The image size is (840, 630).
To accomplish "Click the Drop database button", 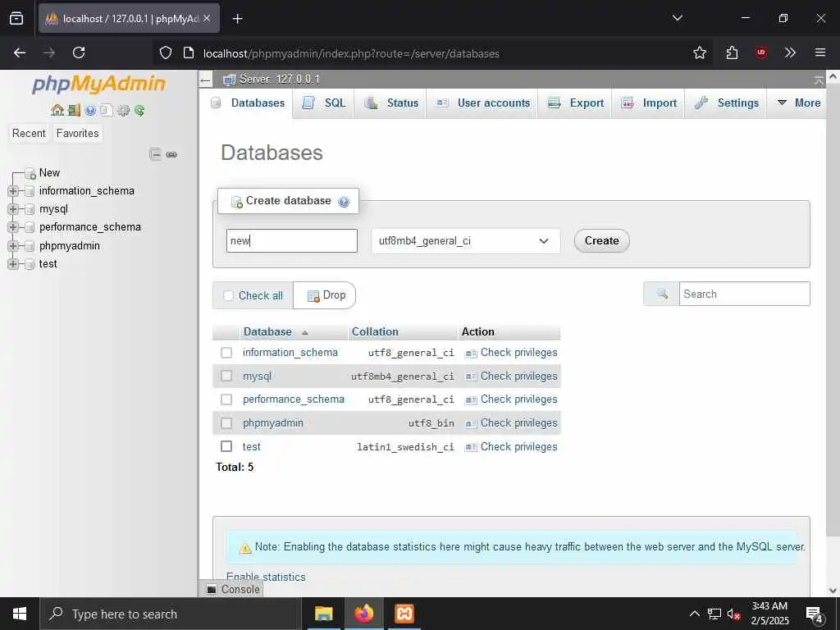I will point(326,295).
